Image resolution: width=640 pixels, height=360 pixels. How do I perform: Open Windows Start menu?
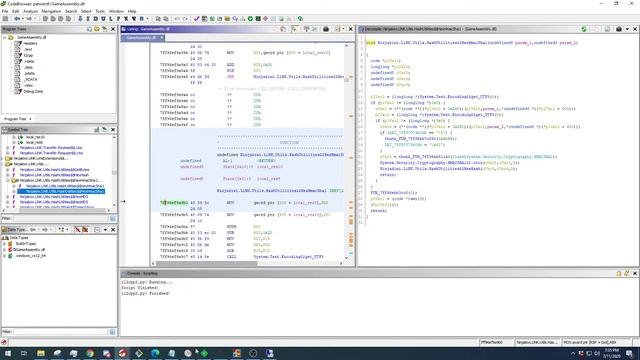point(7,353)
